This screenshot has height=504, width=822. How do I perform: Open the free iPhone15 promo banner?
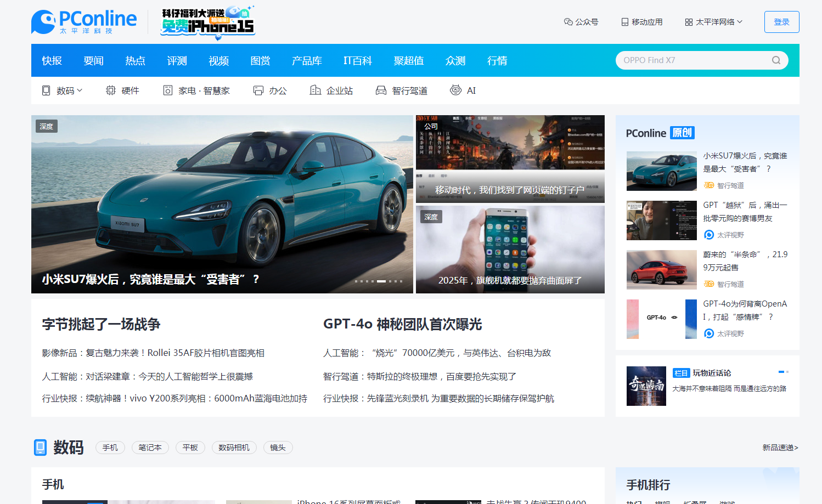(207, 22)
